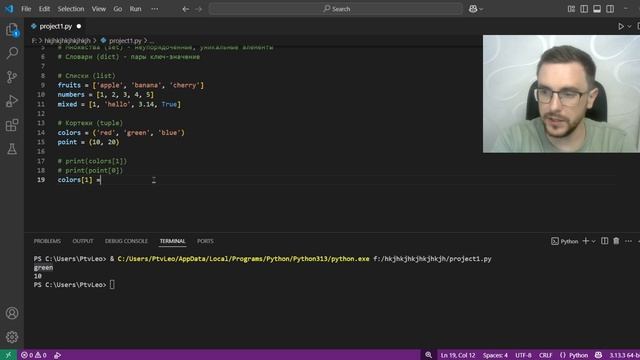
Task: Open the Run menu
Action: pos(136,9)
